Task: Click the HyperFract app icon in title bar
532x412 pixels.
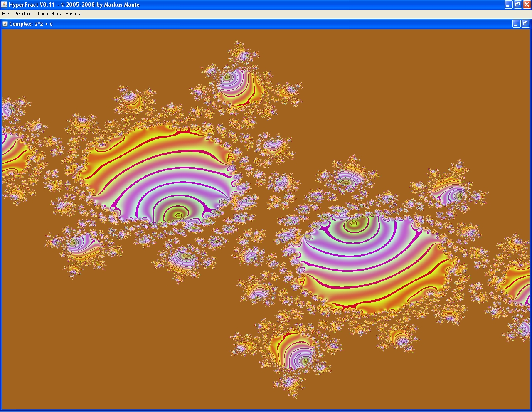Action: click(x=4, y=5)
